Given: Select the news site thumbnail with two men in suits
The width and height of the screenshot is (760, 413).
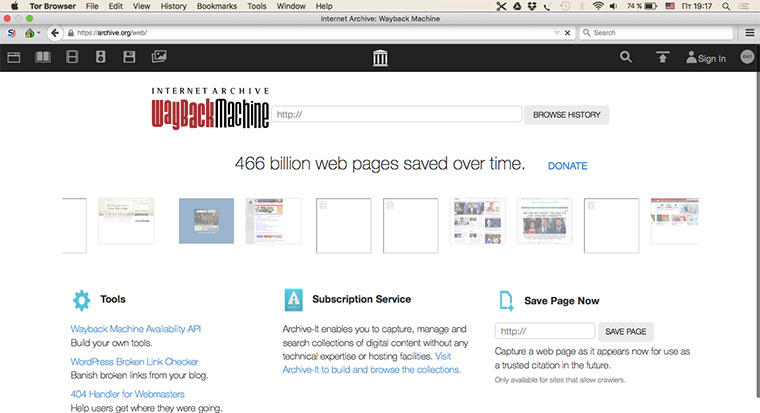Looking at the screenshot, I should [x=544, y=221].
